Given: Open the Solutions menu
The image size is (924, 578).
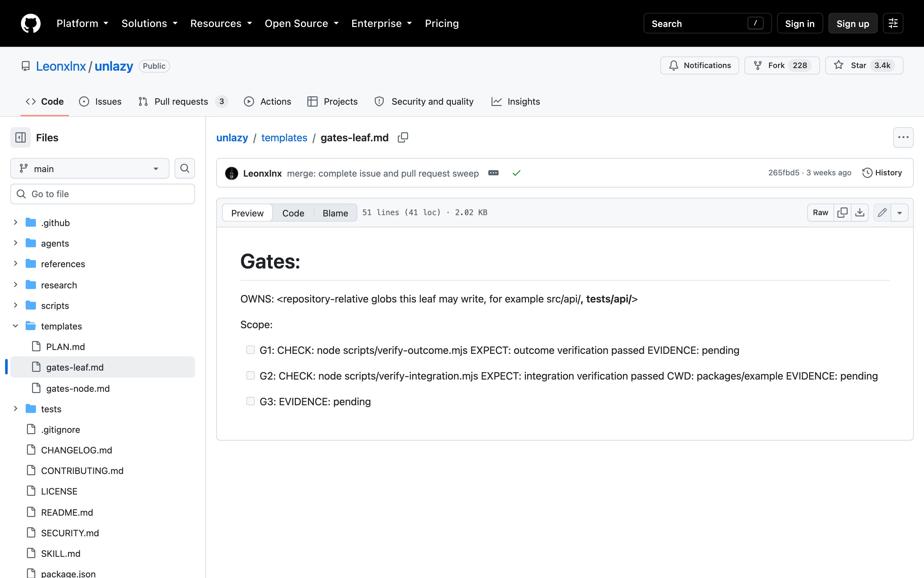Looking at the screenshot, I should pos(150,23).
